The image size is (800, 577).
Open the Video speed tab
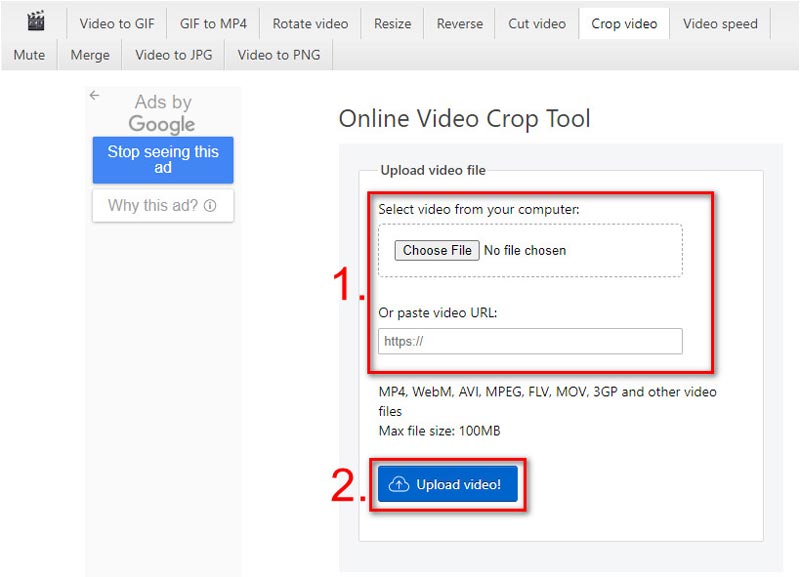(720, 23)
